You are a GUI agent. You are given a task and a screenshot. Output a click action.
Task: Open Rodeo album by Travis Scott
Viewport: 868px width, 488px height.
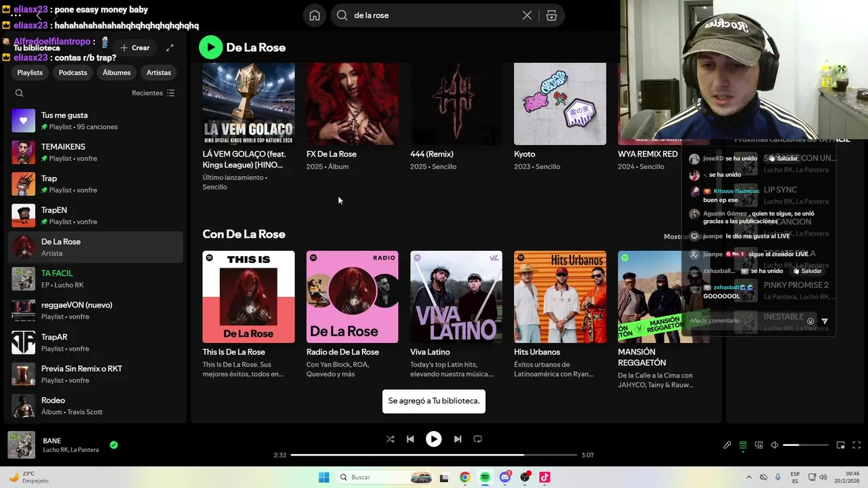(95, 405)
